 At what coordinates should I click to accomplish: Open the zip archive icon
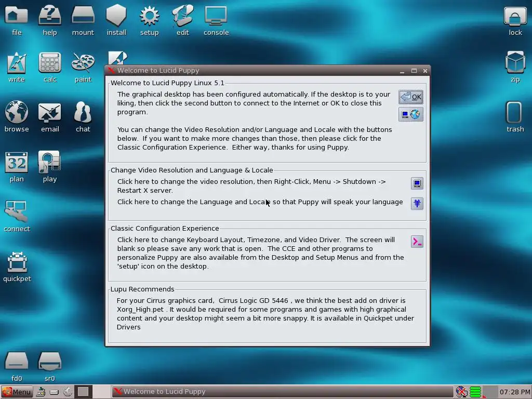[x=515, y=67]
